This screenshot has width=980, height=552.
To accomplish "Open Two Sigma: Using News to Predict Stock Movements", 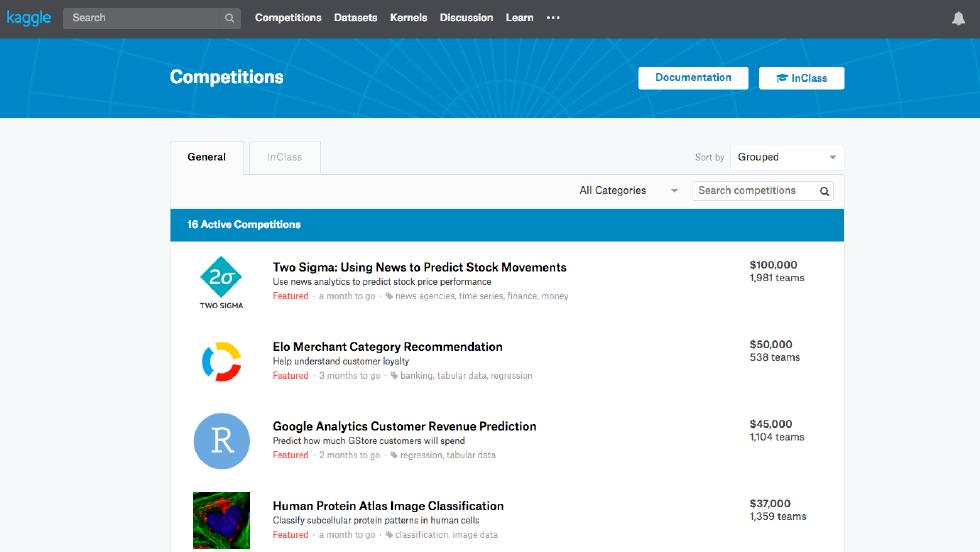I will [419, 267].
